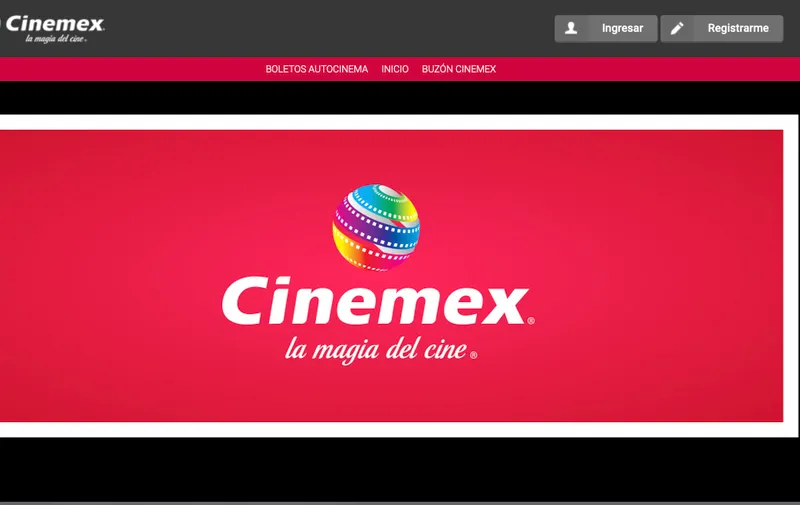Go to Boletos Autocinema menu item
The height and width of the screenshot is (505, 800).
(x=317, y=69)
